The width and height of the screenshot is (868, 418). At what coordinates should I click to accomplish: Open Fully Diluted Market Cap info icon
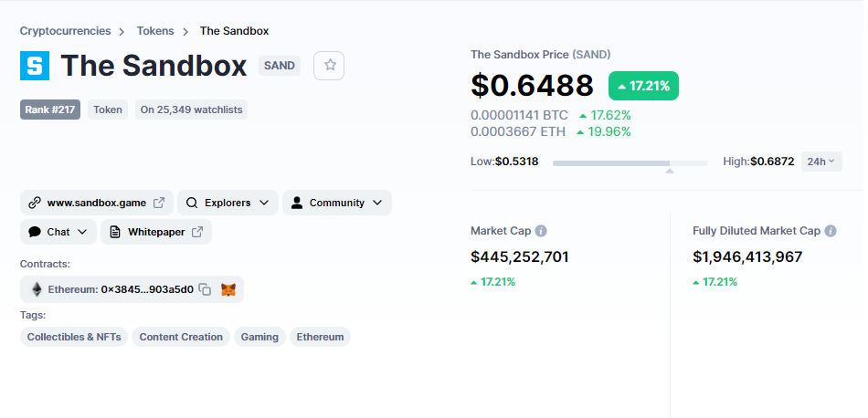click(x=831, y=231)
